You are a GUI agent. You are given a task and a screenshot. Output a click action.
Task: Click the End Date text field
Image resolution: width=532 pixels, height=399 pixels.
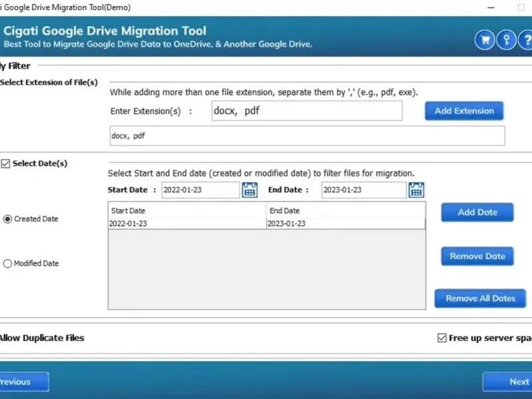point(364,190)
